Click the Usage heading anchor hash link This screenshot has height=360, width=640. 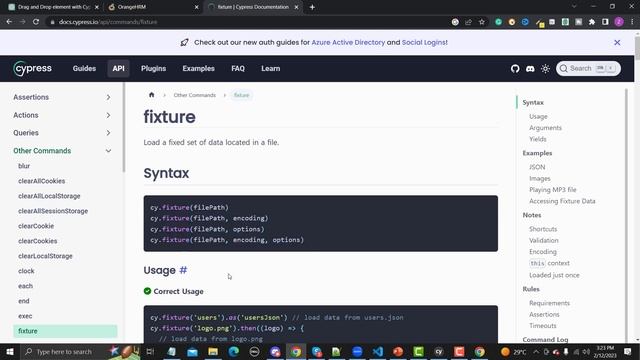pyautogui.click(x=183, y=270)
